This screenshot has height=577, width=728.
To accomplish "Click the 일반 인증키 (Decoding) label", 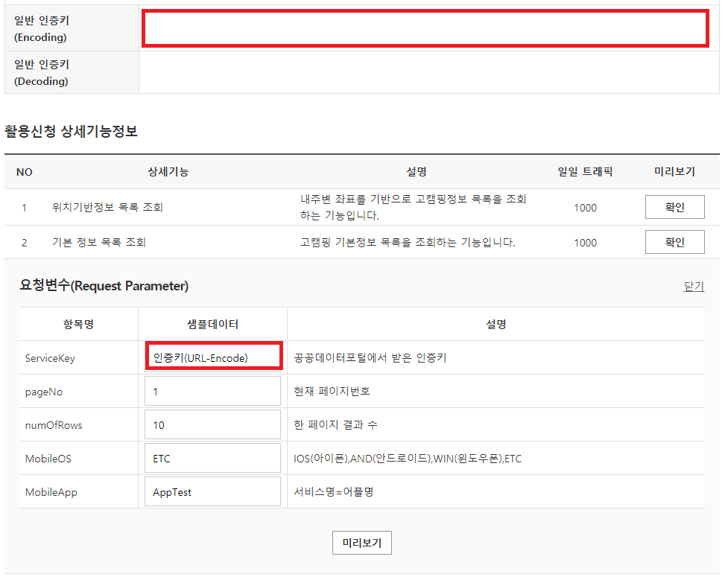I will (x=42, y=73).
